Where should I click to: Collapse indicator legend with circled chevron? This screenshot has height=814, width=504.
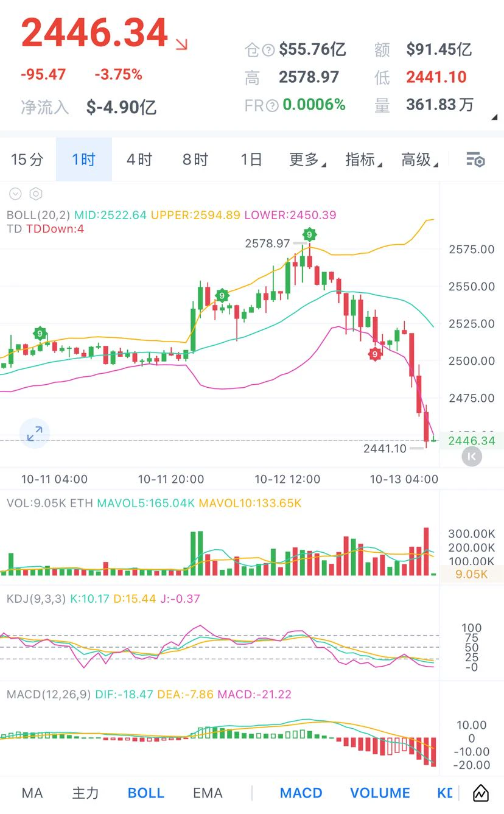(x=15, y=194)
